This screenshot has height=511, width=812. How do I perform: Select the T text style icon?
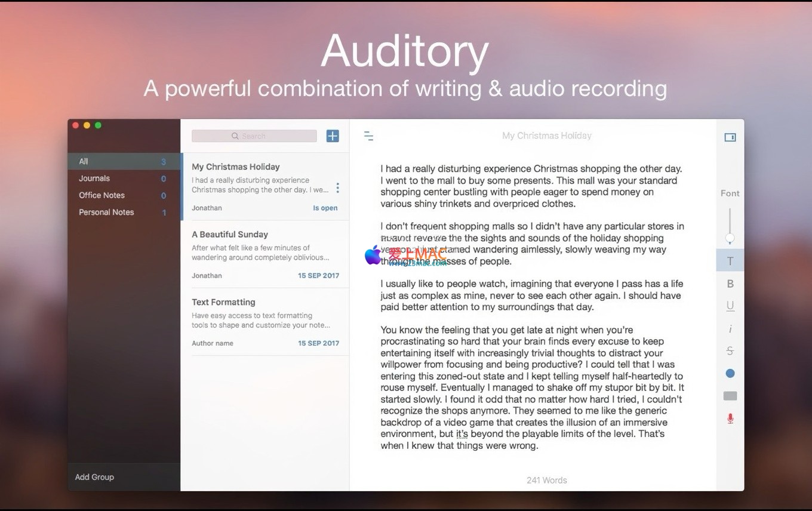pyautogui.click(x=730, y=261)
